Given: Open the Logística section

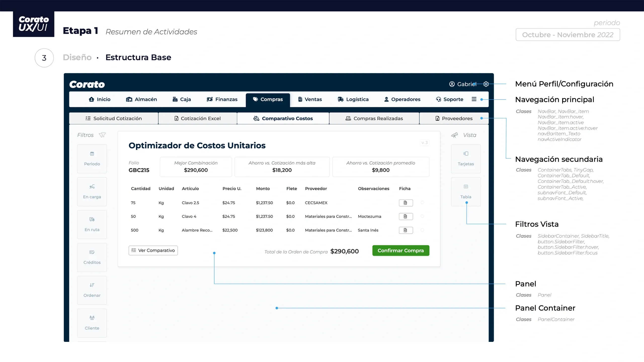Looking at the screenshot, I should (353, 99).
